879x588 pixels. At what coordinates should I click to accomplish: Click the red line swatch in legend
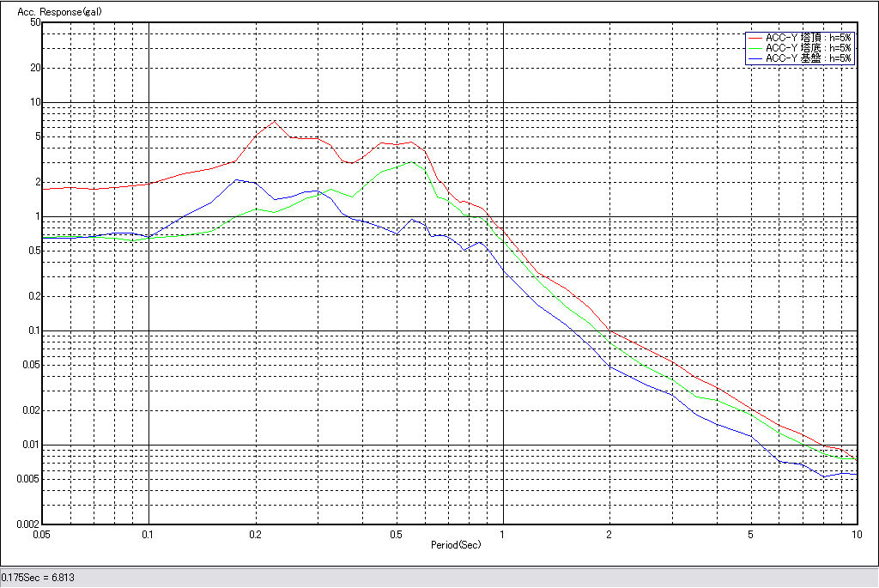[755, 39]
